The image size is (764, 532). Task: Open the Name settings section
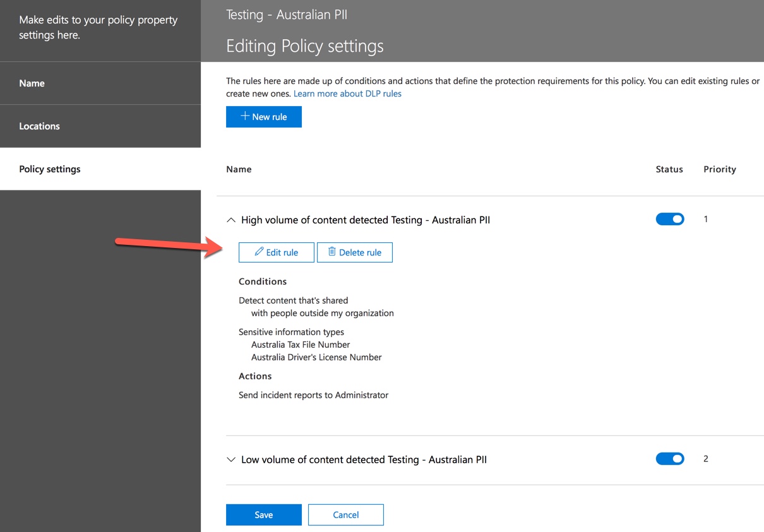[32, 83]
